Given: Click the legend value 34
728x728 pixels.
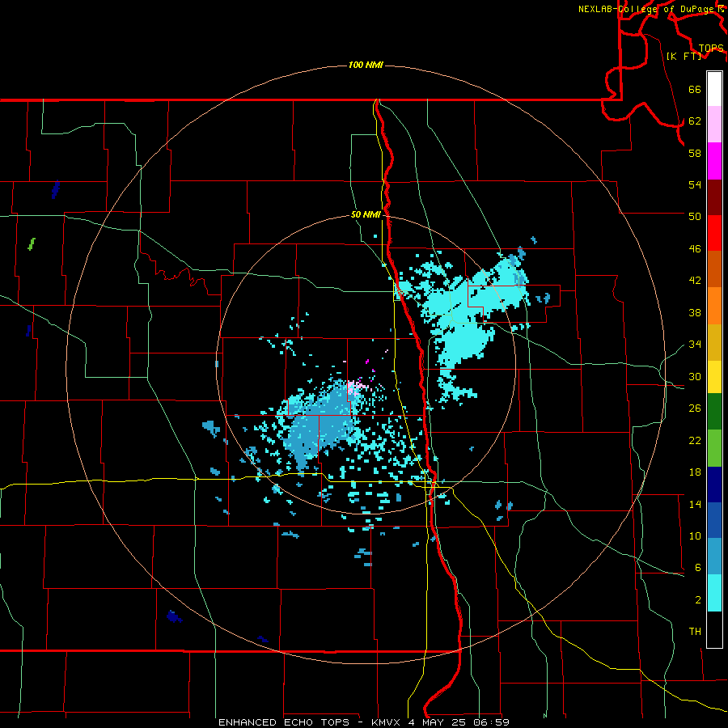Looking at the screenshot, I should (x=695, y=345).
